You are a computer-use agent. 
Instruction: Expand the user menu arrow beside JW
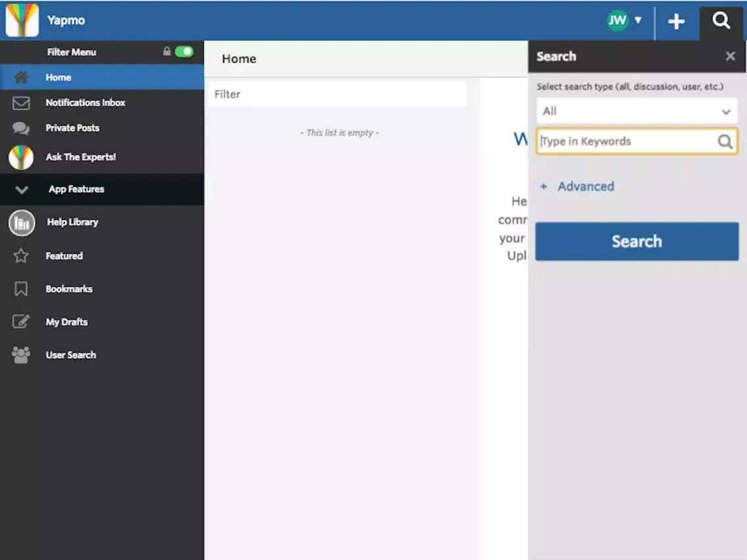click(638, 20)
